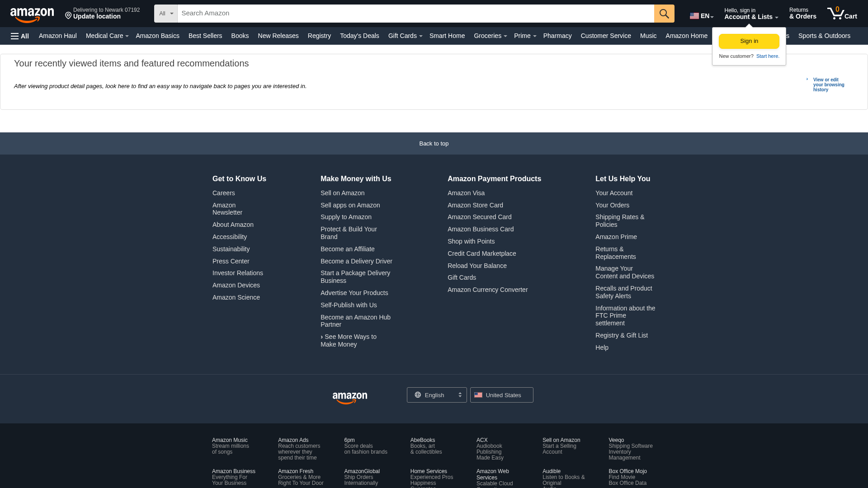Click Advertise Your Products link

pos(354,293)
